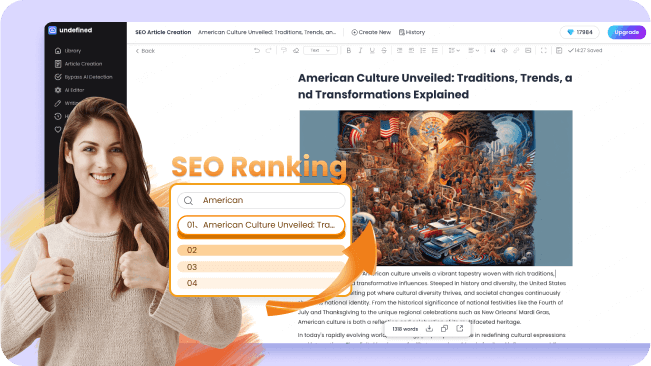Screen dimensions: 651x366
Task: Select Bypass AI Detection in sidebar
Action: [x=83, y=77]
